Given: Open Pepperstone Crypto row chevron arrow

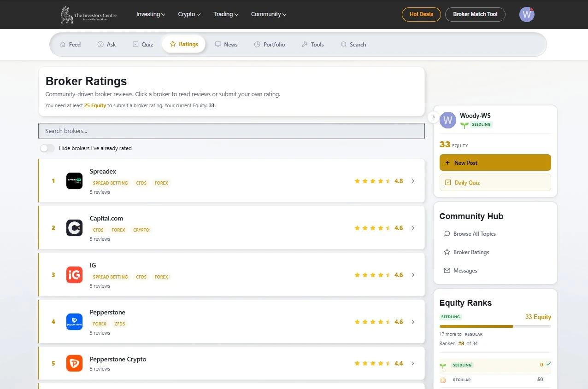Looking at the screenshot, I should 413,363.
